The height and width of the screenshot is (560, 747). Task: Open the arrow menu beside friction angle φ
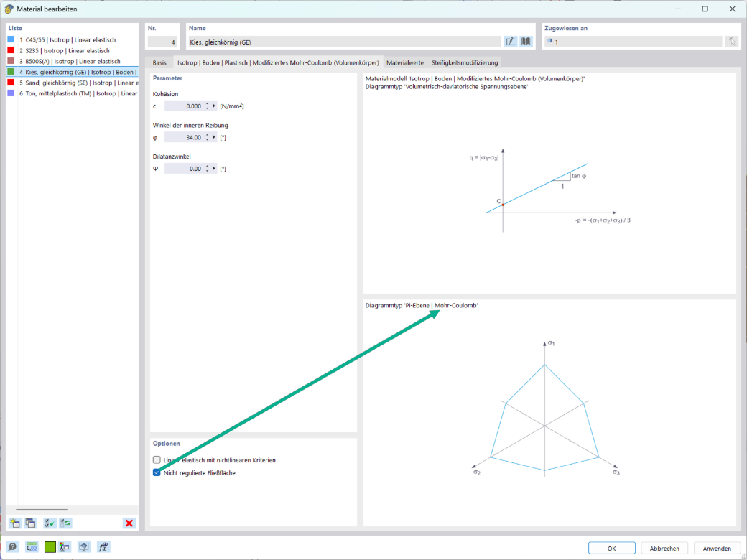(214, 137)
